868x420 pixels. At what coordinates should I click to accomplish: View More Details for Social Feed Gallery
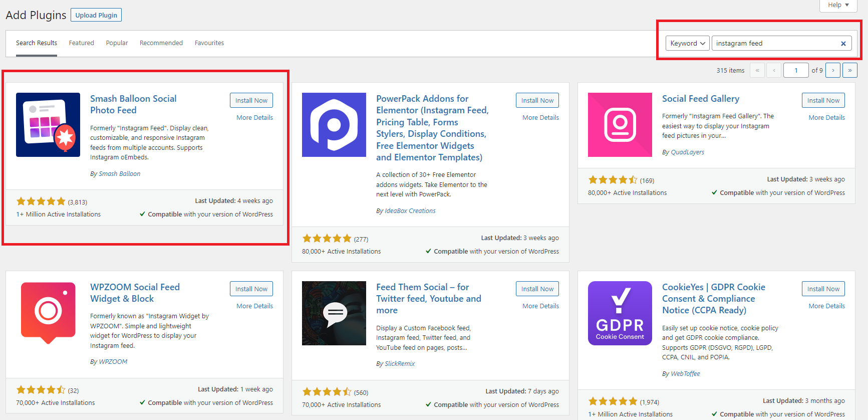pos(827,117)
